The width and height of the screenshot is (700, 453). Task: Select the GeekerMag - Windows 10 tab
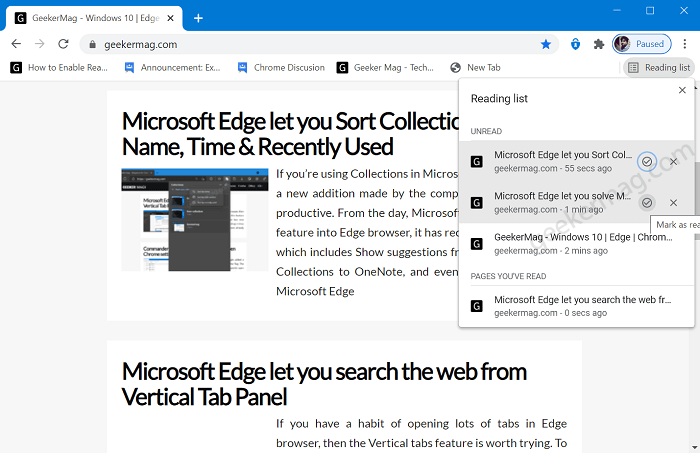coord(94,18)
